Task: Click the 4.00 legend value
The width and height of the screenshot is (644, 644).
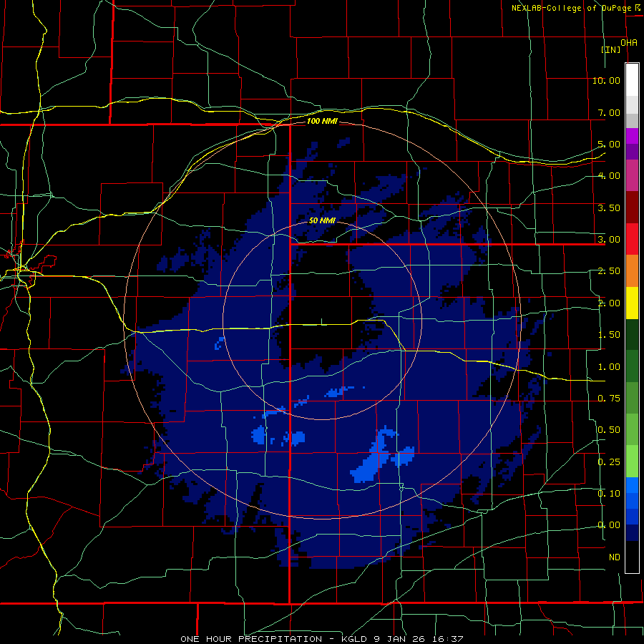Action: [609, 176]
